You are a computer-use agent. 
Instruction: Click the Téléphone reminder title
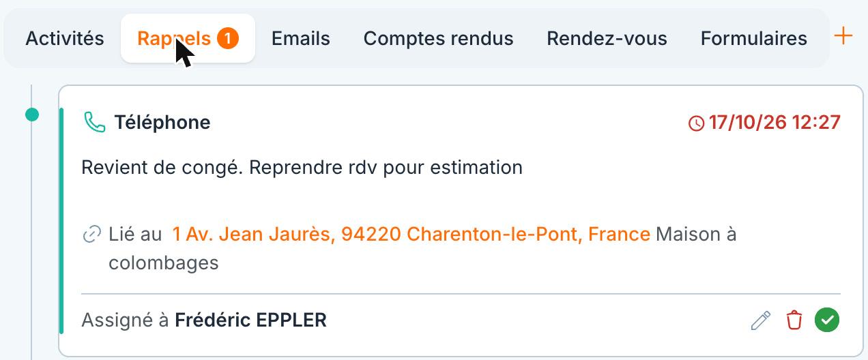click(162, 123)
